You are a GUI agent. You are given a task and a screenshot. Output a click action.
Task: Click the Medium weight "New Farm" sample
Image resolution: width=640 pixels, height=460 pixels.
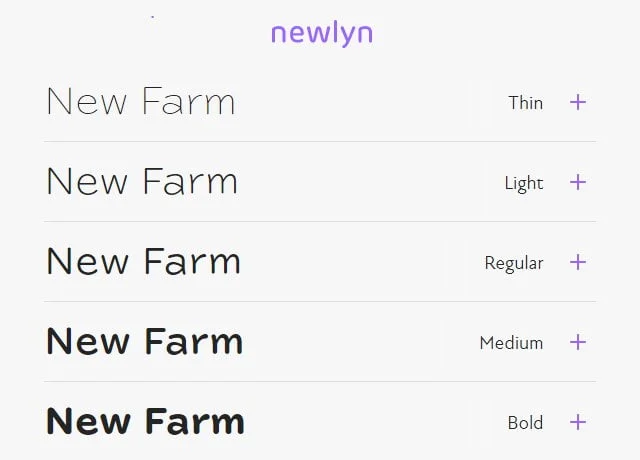(144, 342)
